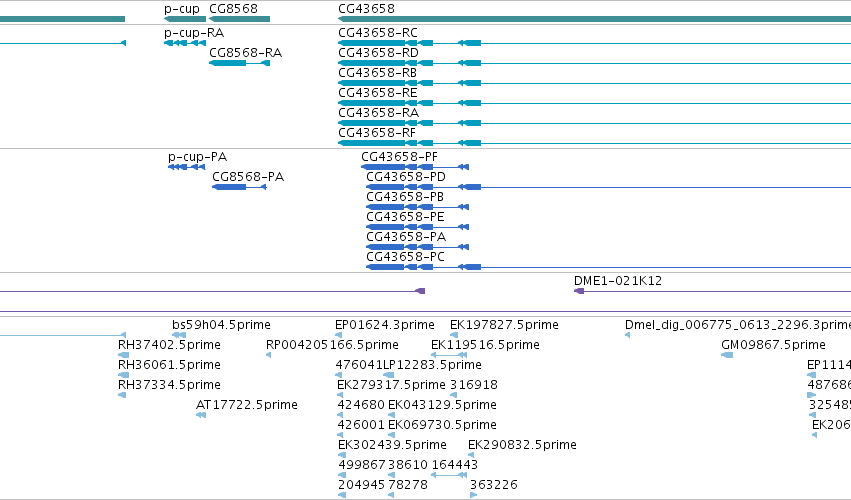The image size is (851, 500).
Task: Select the p-cup-RA transcript label
Action: [x=194, y=33]
